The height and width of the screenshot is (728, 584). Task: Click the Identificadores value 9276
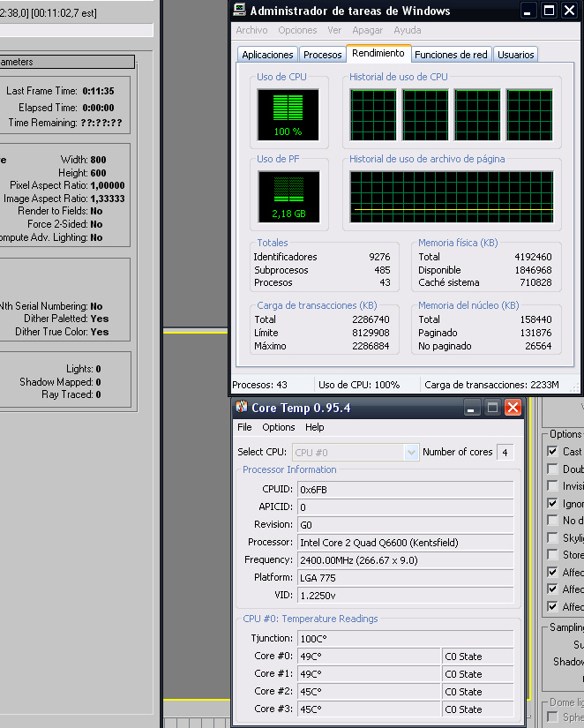(x=379, y=257)
